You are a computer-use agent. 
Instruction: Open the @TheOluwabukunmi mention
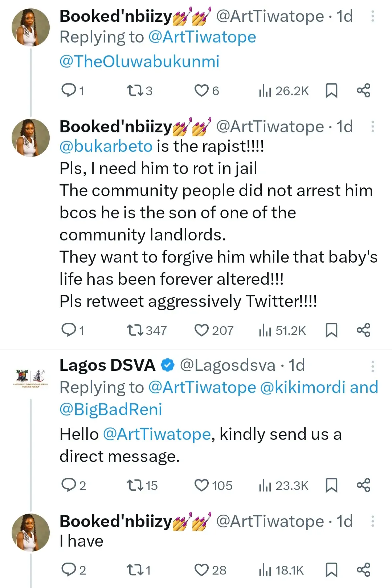coord(139,61)
